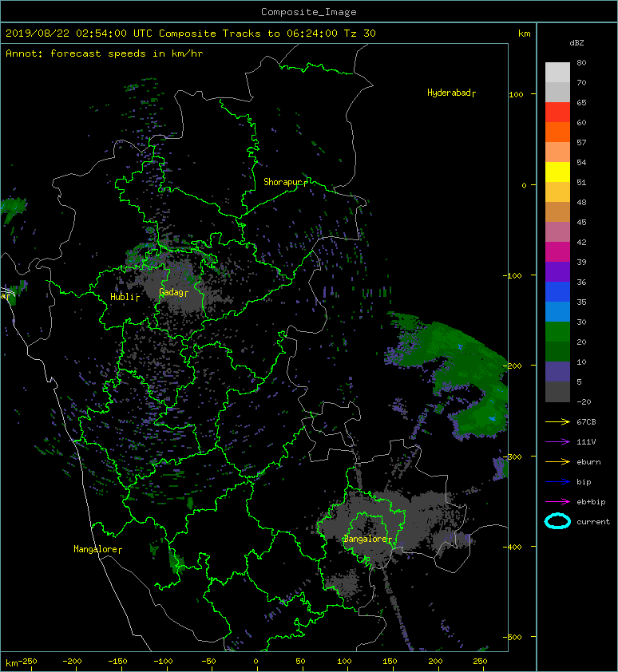Screen dimensions: 618x672
Task: Click the 54 dBZ yellow color swatch
Action: pyautogui.click(x=557, y=172)
